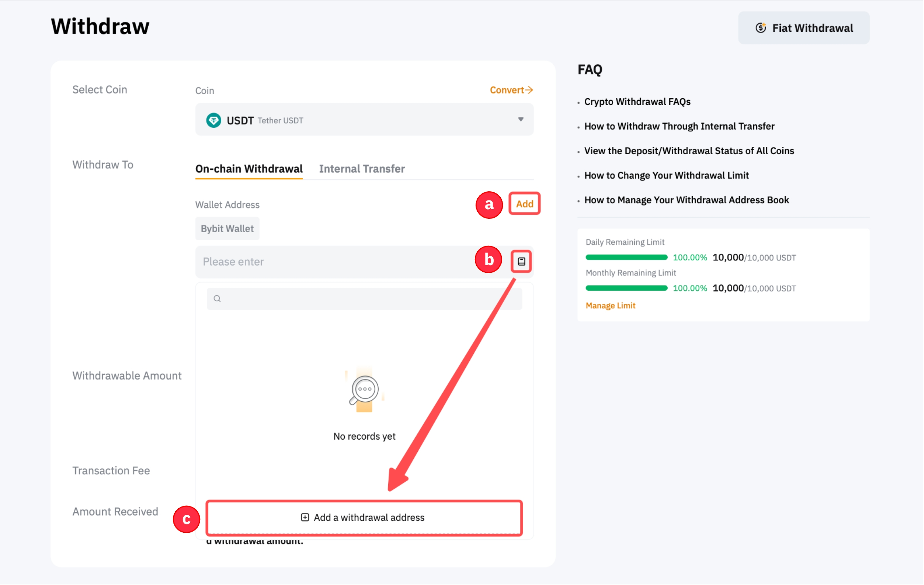Open the address book icon in wallet field

pyautogui.click(x=522, y=261)
